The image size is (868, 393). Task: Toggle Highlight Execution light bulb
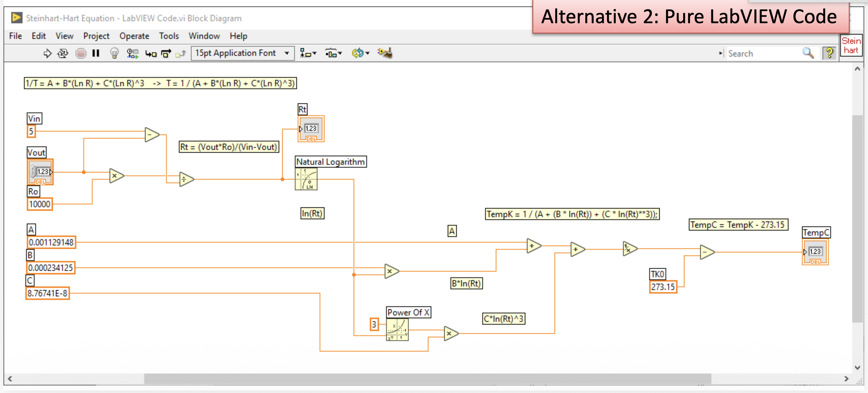(x=115, y=53)
